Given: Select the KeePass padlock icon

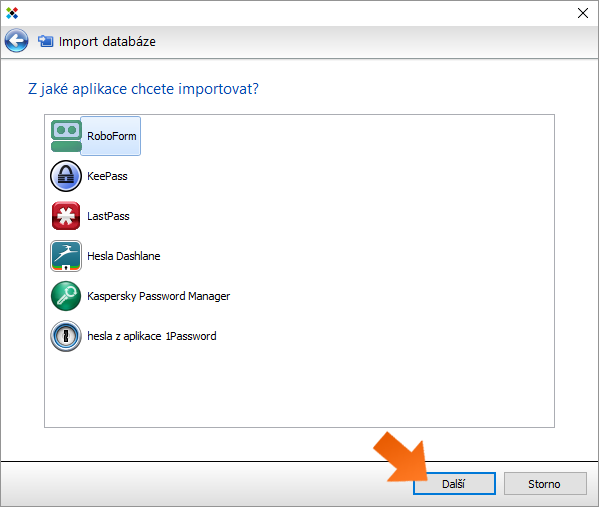Looking at the screenshot, I should (x=66, y=176).
